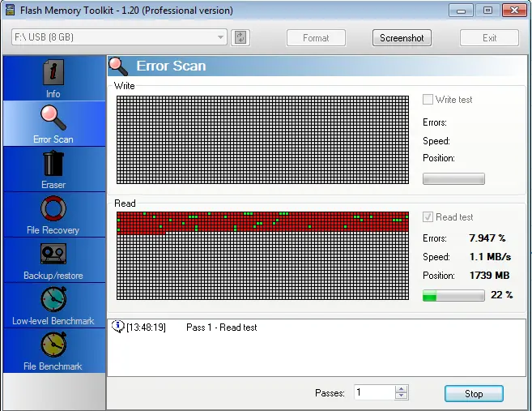The width and height of the screenshot is (532, 411).
Task: Maximize the Flash Memory Toolkit window
Action: point(487,11)
